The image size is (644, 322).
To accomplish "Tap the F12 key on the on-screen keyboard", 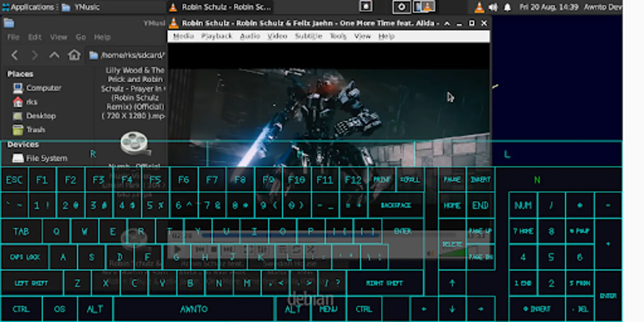I will 353,180.
